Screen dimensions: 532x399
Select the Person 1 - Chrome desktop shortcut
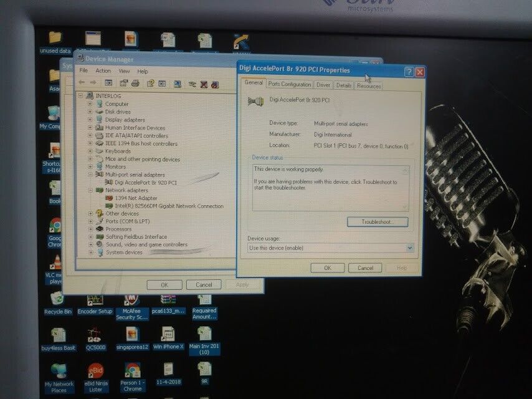point(132,377)
